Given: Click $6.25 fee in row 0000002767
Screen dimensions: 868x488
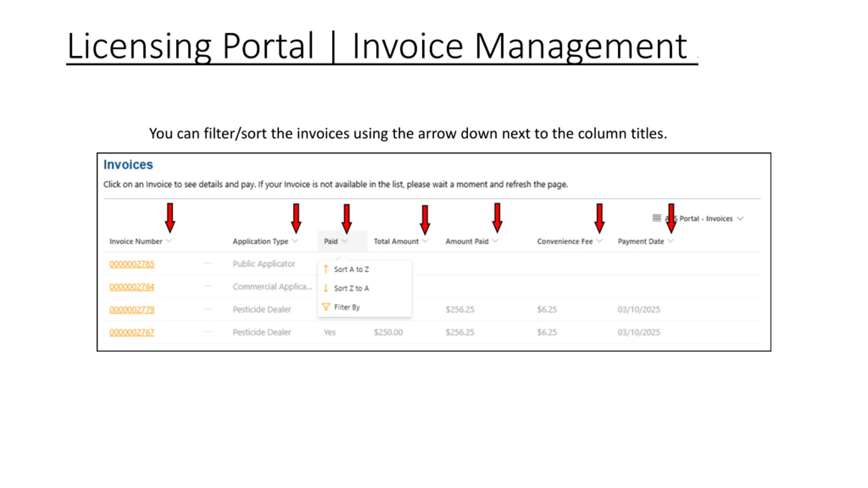Looking at the screenshot, I should click(547, 332).
